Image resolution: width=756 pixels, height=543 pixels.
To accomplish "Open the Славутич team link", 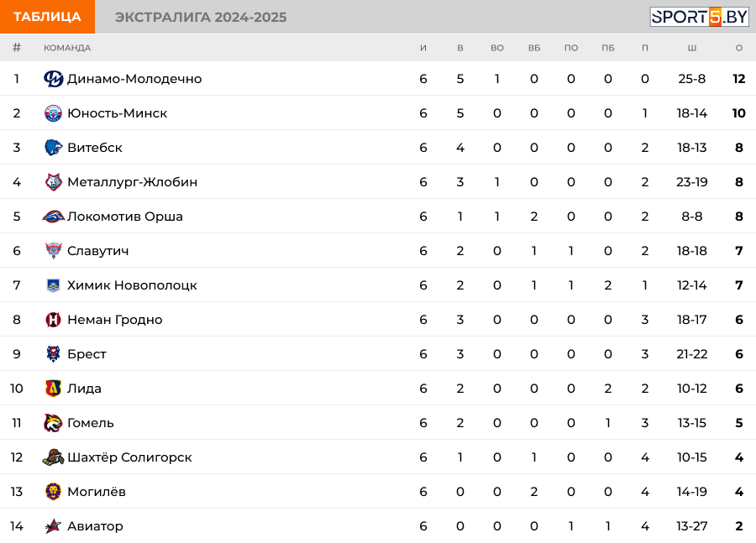I will tap(98, 251).
